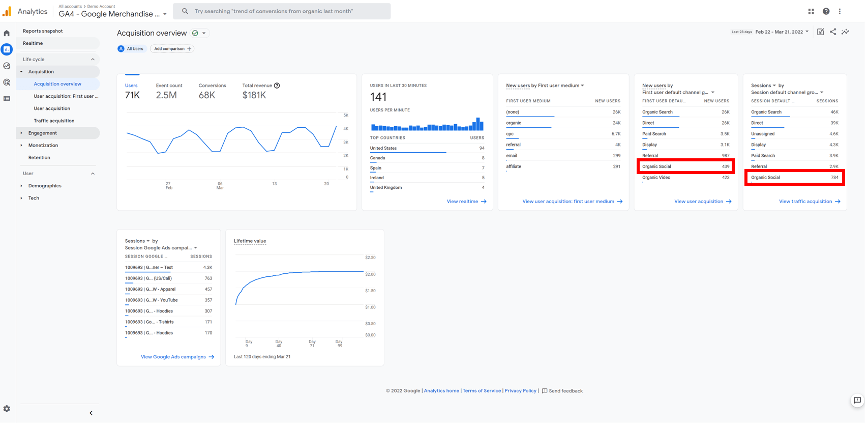
Task: Click the Analytics logo
Action: pyautogui.click(x=25, y=11)
